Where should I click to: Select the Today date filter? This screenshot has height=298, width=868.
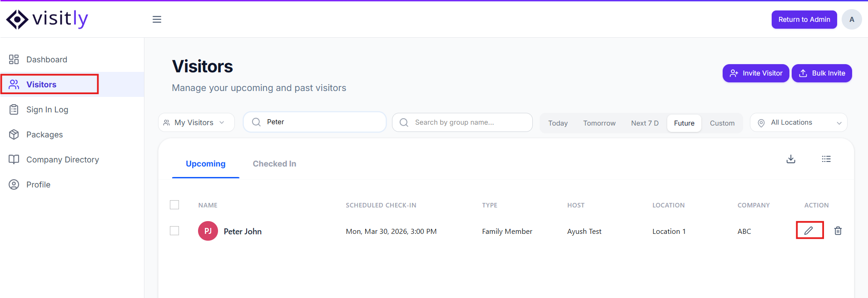[558, 123]
